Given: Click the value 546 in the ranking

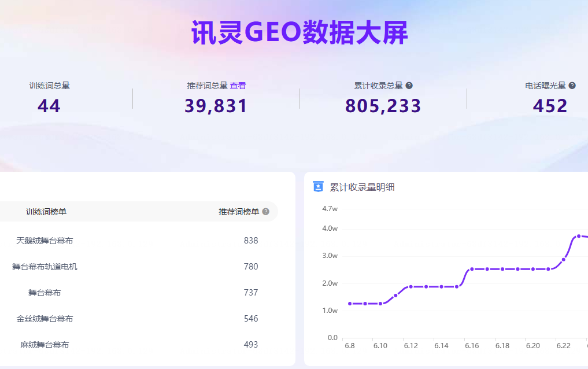Looking at the screenshot, I should click(x=251, y=318).
